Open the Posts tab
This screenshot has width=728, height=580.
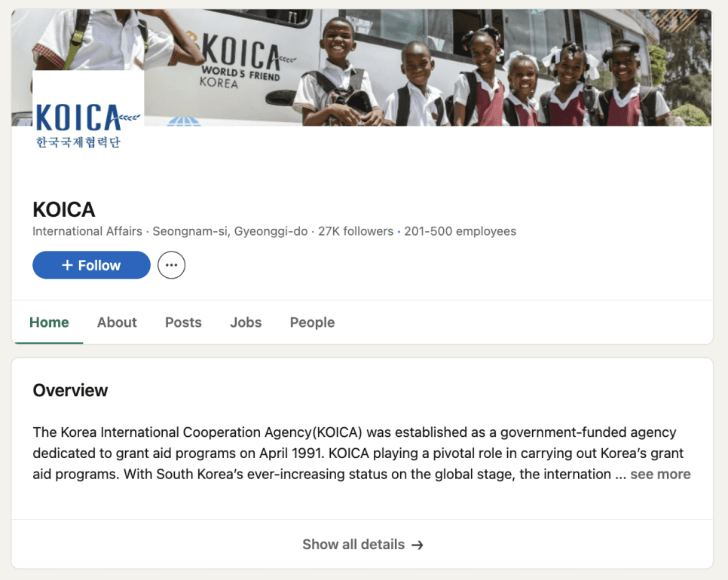point(183,322)
